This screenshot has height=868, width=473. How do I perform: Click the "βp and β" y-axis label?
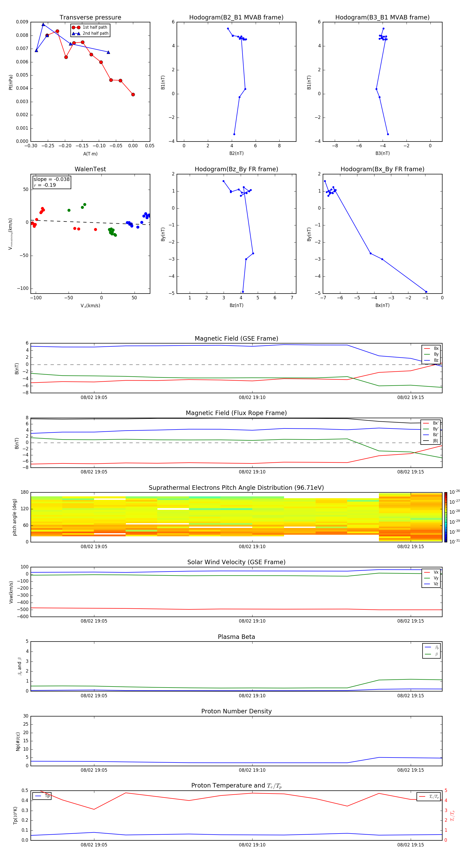[19, 666]
